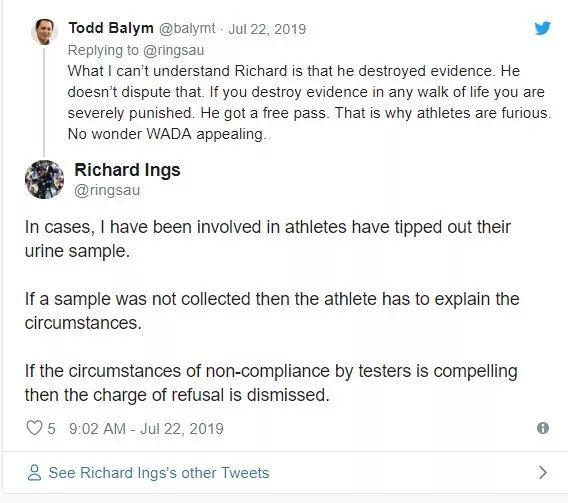
Task: Click the paragraph about non-compliance by testers
Action: [x=271, y=383]
